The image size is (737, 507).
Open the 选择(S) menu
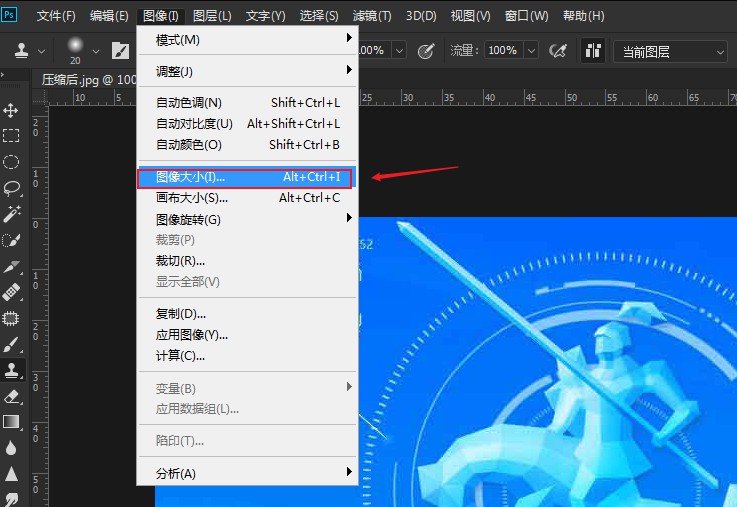tap(319, 16)
